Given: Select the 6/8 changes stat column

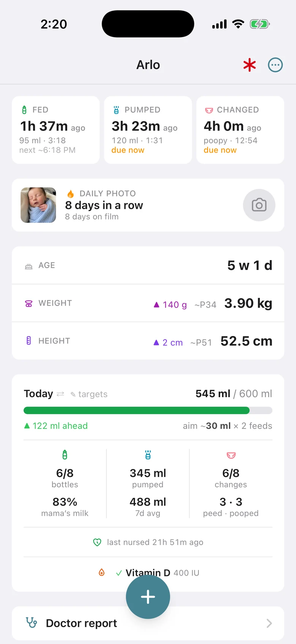Looking at the screenshot, I should (231, 483).
